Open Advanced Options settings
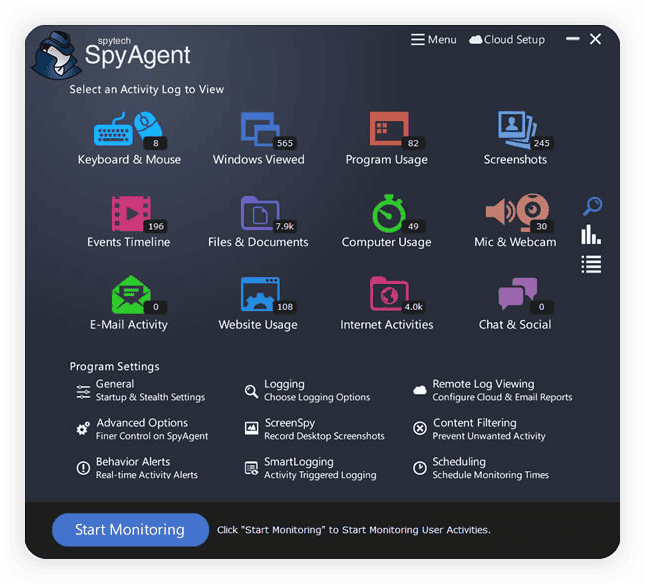645x584 pixels. click(x=142, y=429)
